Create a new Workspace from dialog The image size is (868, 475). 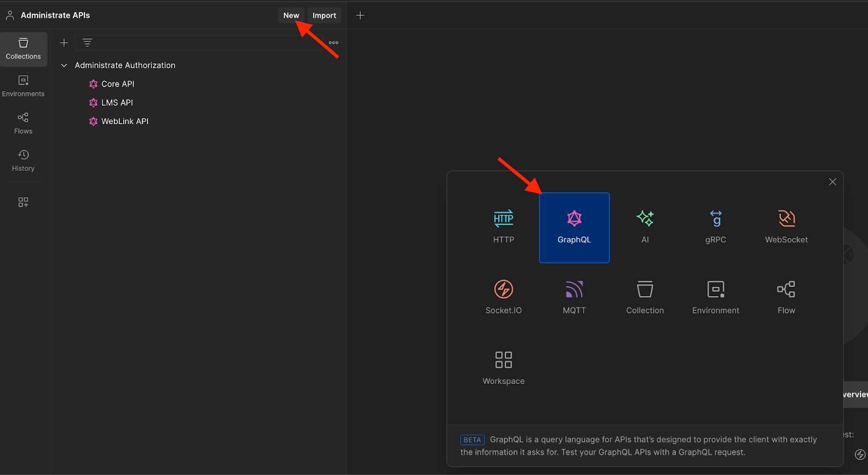click(503, 369)
